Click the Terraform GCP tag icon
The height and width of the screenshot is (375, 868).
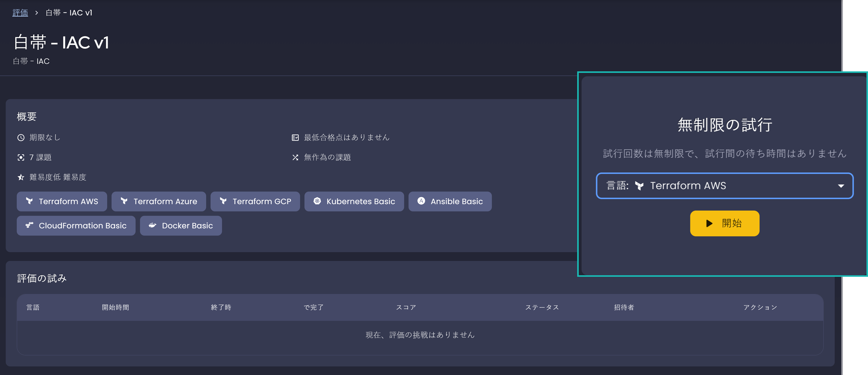223,201
